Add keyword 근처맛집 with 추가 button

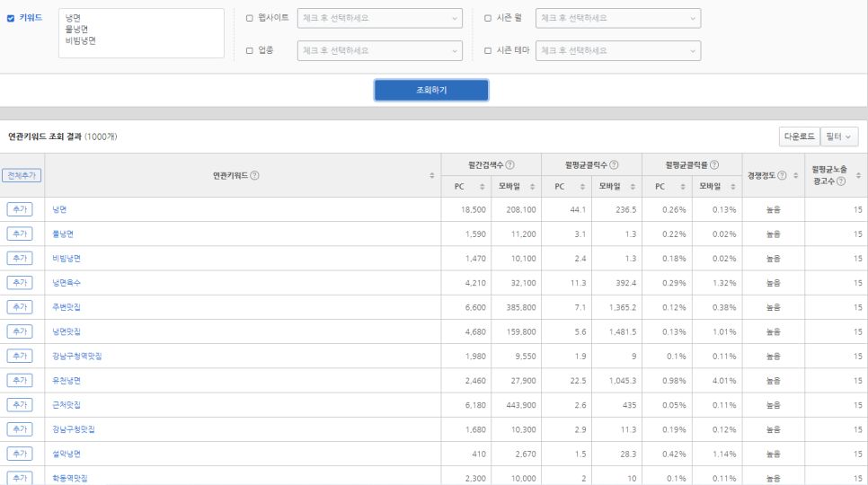click(x=20, y=405)
